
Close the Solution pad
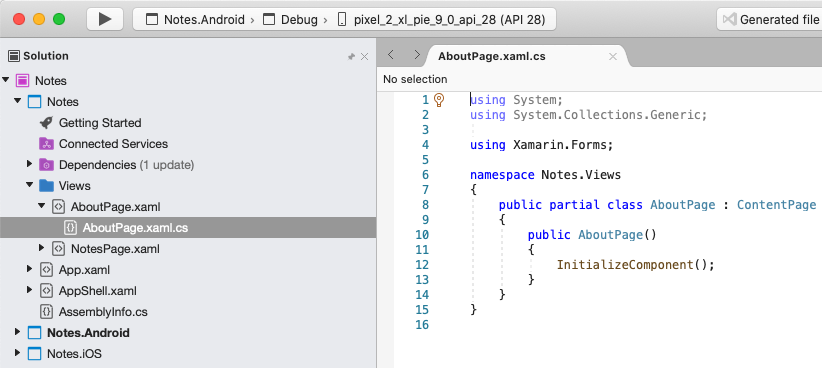tap(364, 57)
